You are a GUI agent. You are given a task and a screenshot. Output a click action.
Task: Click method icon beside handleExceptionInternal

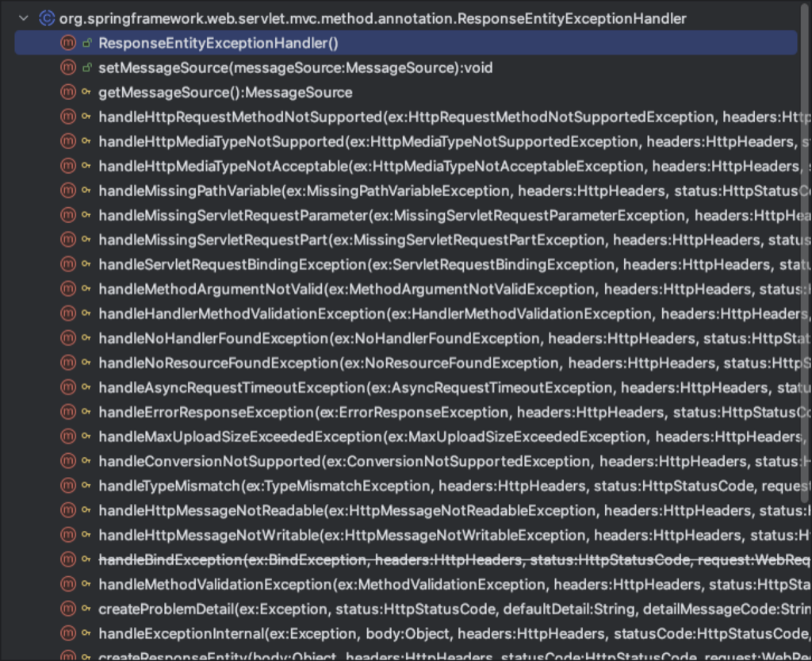68,633
